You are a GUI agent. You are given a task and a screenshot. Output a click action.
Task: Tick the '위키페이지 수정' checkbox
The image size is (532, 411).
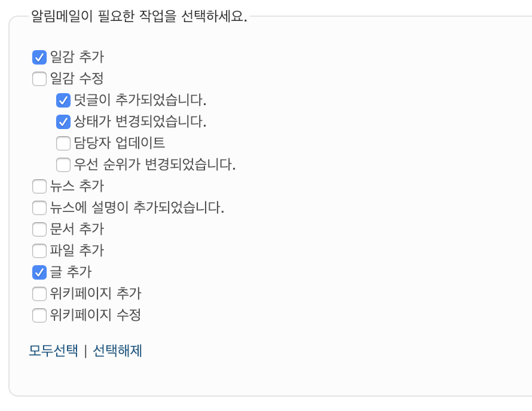tap(39, 315)
